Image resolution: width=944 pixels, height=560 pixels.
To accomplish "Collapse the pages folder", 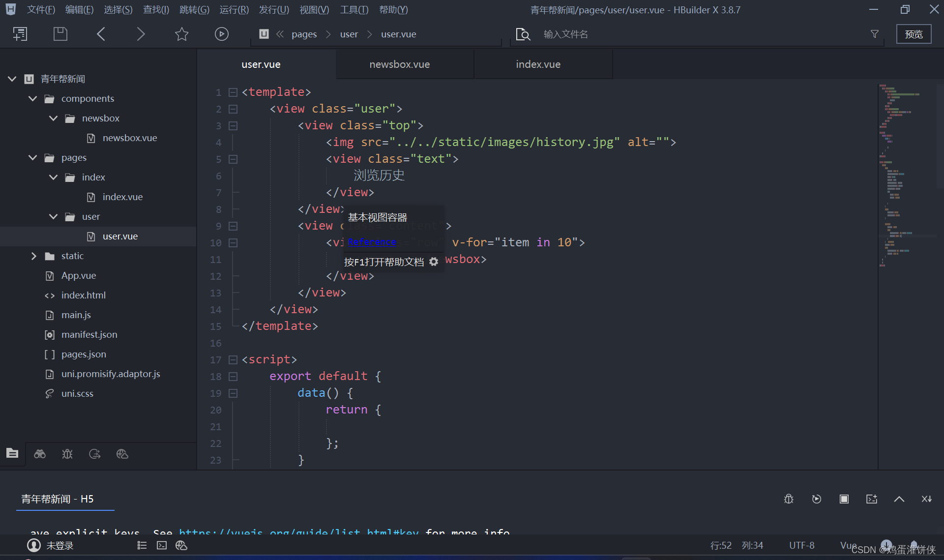I will pos(33,157).
